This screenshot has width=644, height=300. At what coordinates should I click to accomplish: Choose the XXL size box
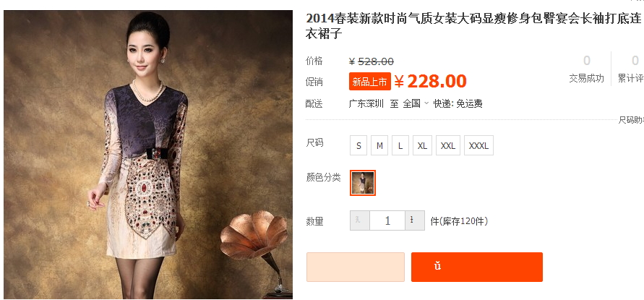pyautogui.click(x=448, y=145)
